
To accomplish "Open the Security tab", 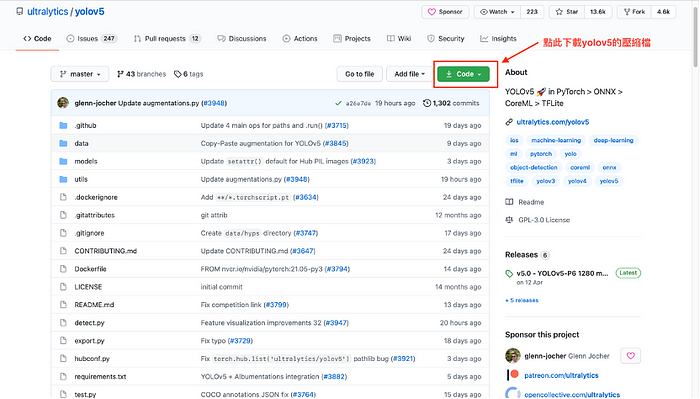I will click(446, 39).
